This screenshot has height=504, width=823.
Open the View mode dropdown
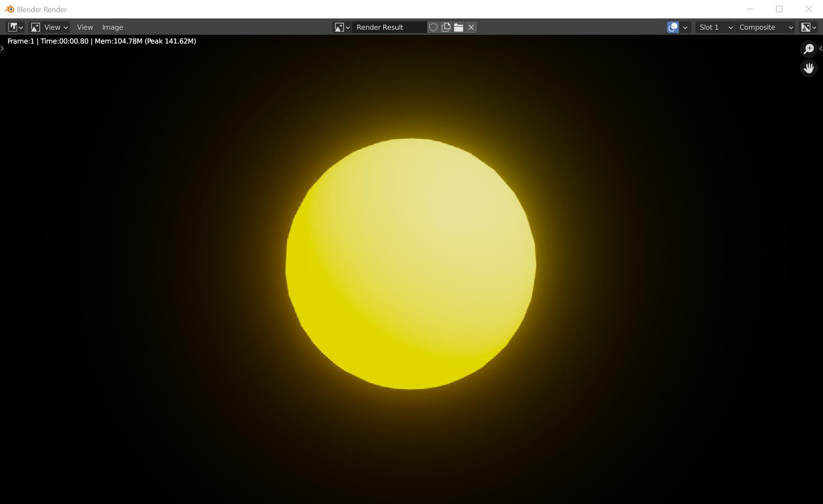click(x=49, y=27)
